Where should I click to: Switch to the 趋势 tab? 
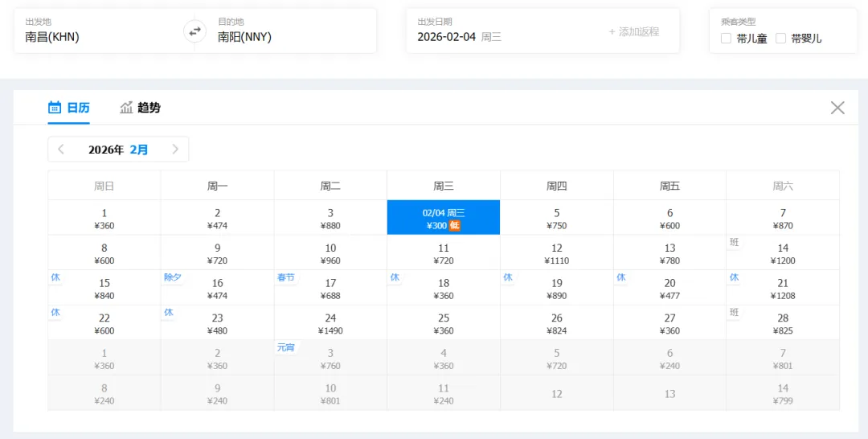point(140,108)
